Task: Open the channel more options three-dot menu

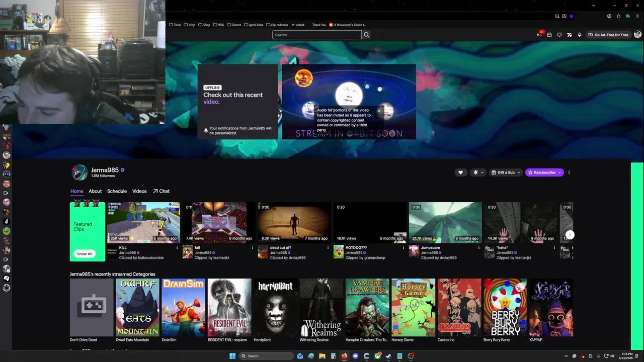Action: [569, 172]
